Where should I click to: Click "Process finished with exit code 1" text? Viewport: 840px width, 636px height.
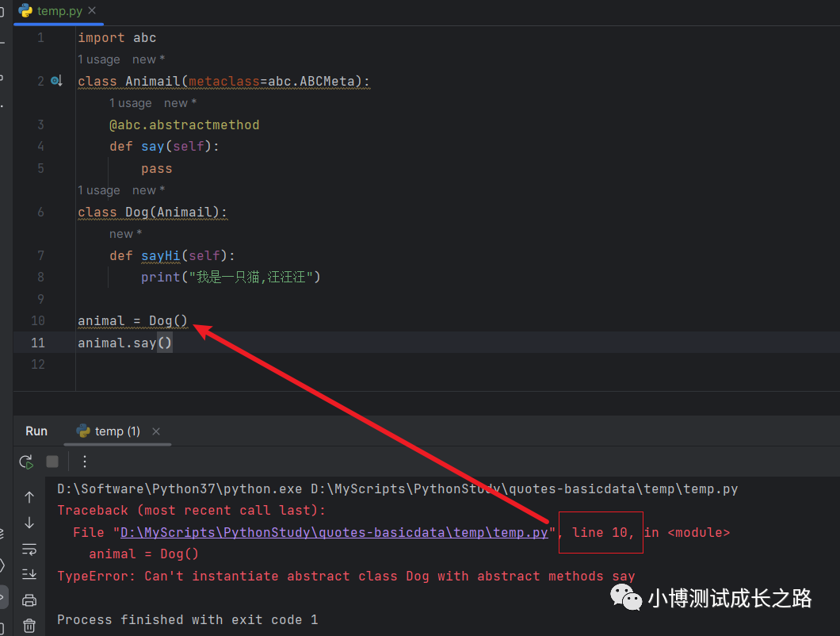pos(188,620)
